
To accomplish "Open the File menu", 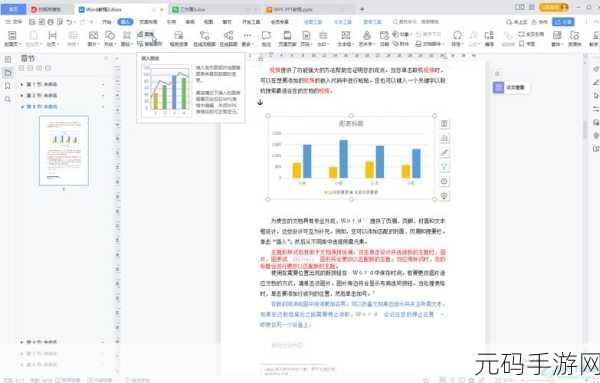I will coord(14,22).
